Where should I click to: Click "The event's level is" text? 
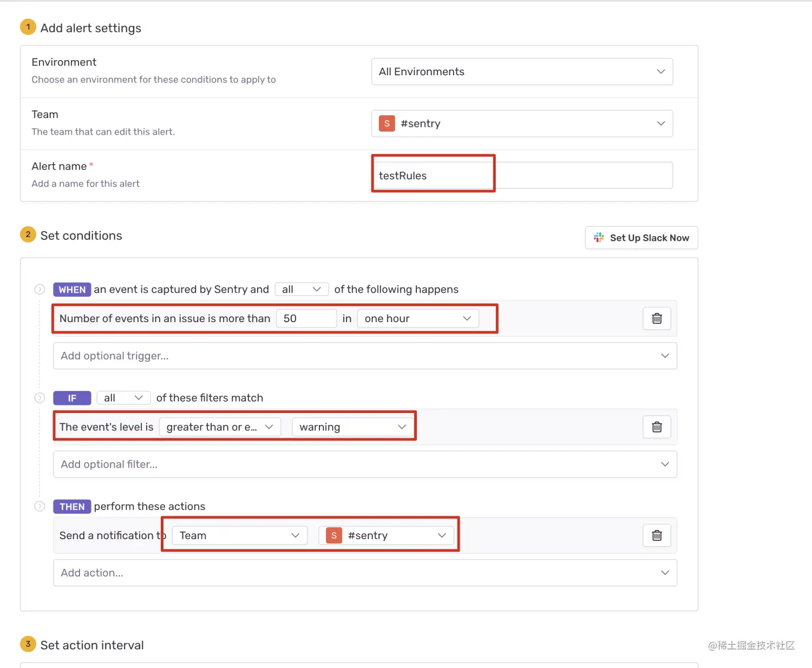(x=107, y=427)
